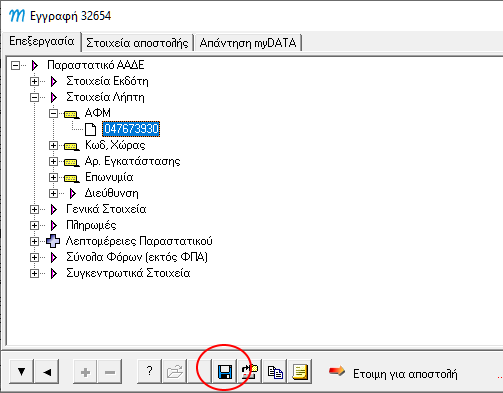Expand the Λεπτομέρειες Παραστατικού node
503x393 pixels.
click(x=34, y=241)
